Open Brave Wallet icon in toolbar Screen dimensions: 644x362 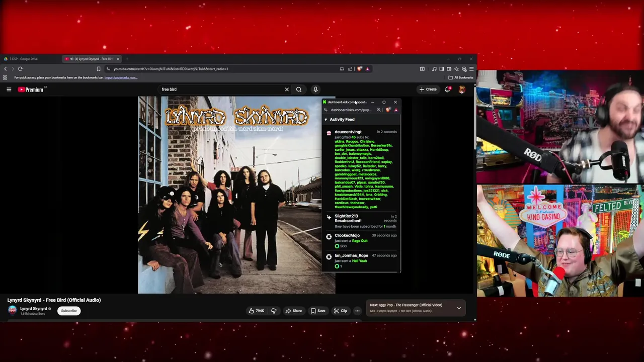[x=449, y=69]
